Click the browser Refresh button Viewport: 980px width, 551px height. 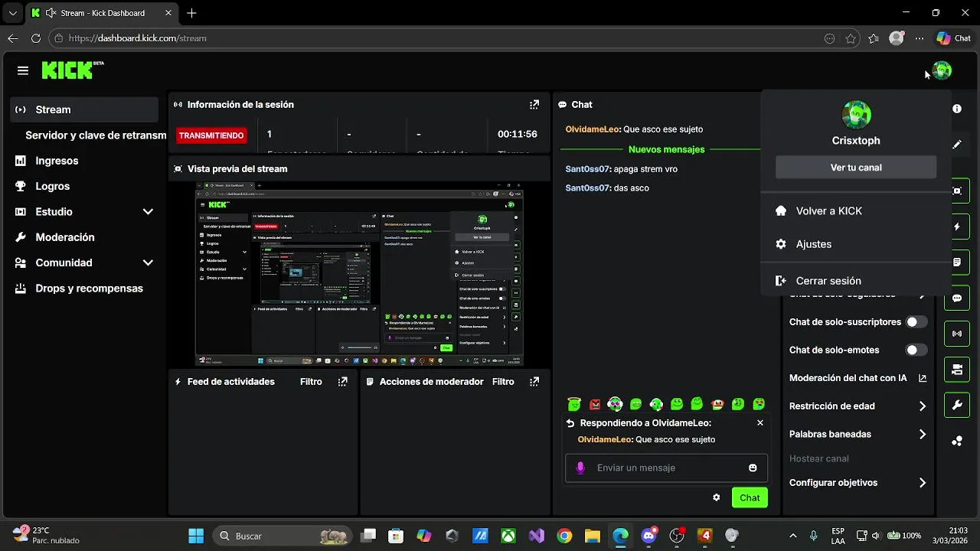tap(35, 38)
